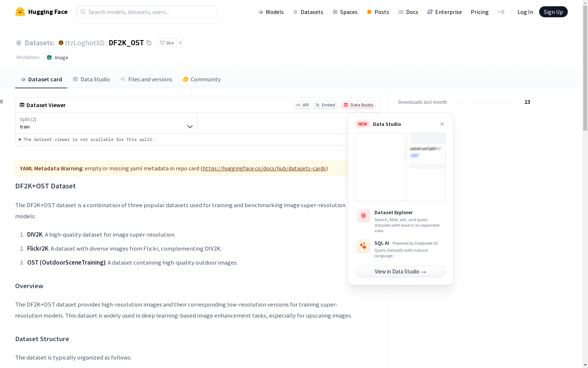Click the search magnifier icon
The height and width of the screenshot is (368, 588).
coord(83,12)
